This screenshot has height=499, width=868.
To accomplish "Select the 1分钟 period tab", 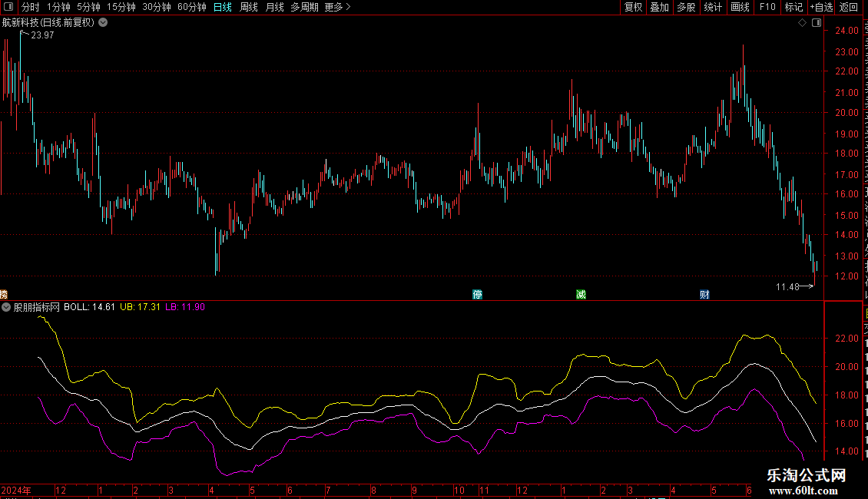I will pyautogui.click(x=58, y=7).
